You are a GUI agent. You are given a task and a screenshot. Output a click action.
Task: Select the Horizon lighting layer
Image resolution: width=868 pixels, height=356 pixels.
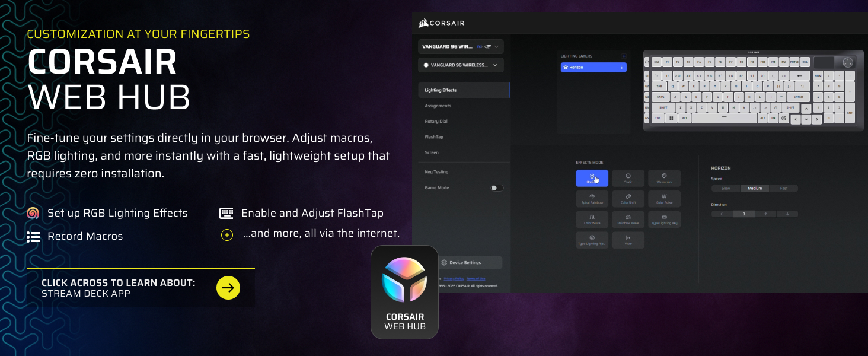[593, 68]
